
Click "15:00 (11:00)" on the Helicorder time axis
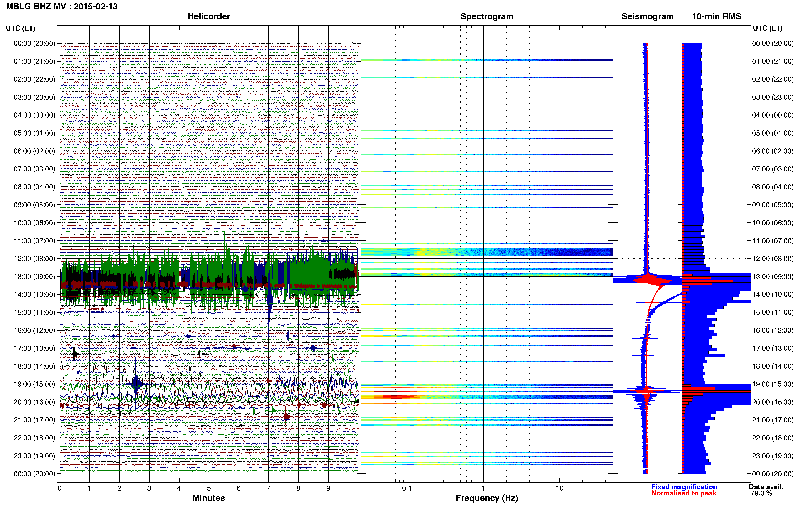point(34,312)
